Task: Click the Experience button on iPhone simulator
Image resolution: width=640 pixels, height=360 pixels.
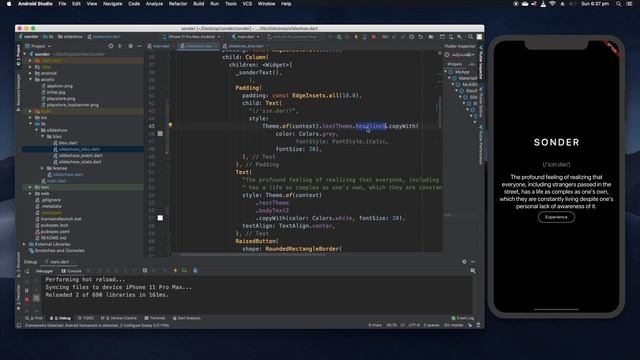Action: pos(556,217)
